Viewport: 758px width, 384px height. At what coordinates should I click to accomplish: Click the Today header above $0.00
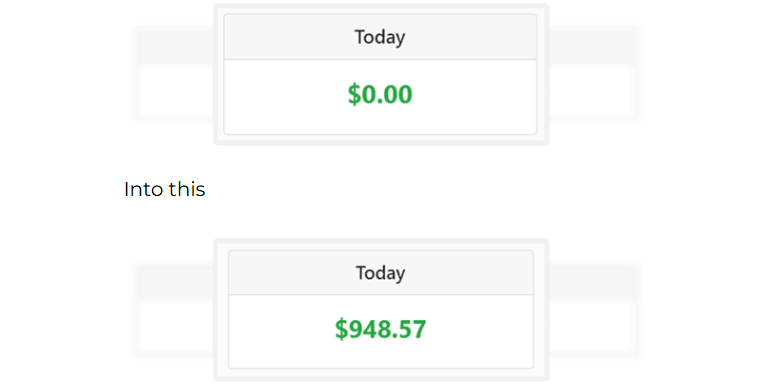tap(380, 37)
